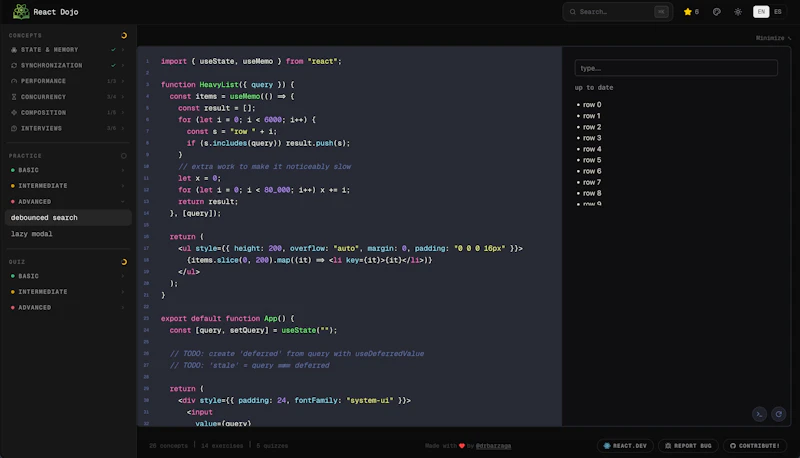Open the @drbarzaga author link
This screenshot has height=458, width=800.
(493, 446)
